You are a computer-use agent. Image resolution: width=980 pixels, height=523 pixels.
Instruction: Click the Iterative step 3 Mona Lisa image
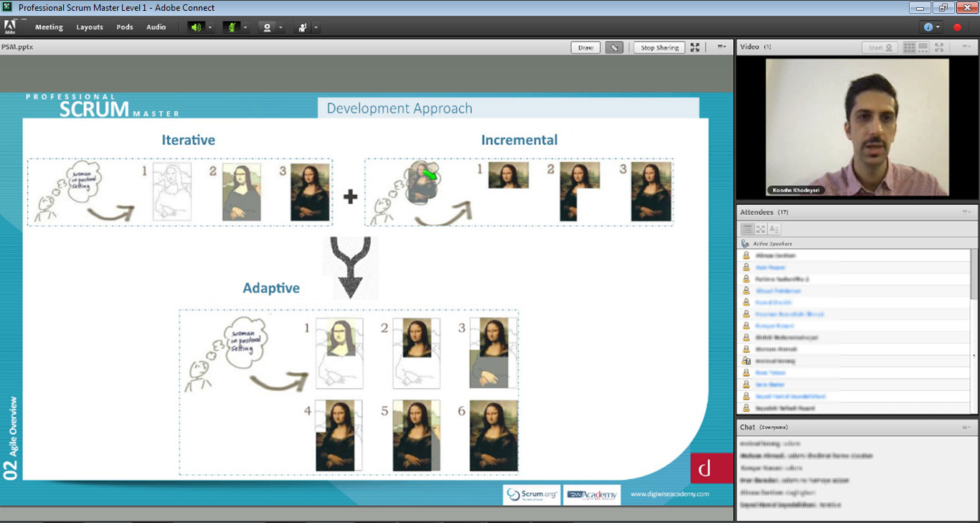click(x=310, y=192)
